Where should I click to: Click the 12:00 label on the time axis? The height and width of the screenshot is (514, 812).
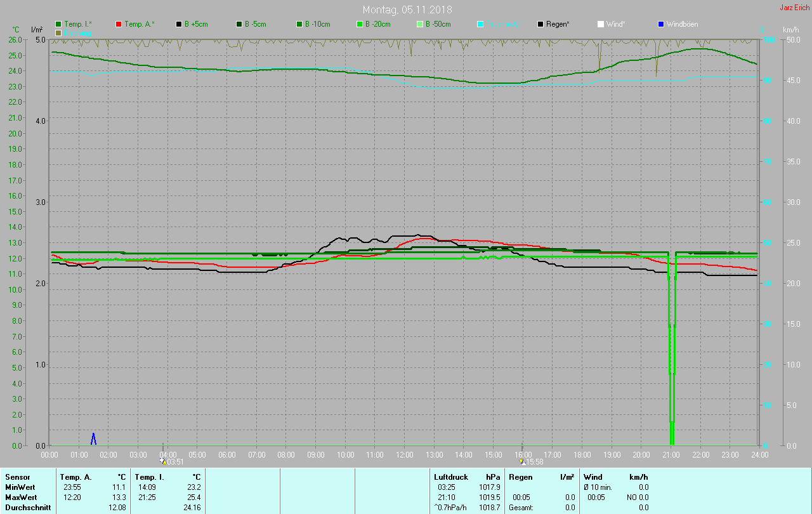point(405,455)
